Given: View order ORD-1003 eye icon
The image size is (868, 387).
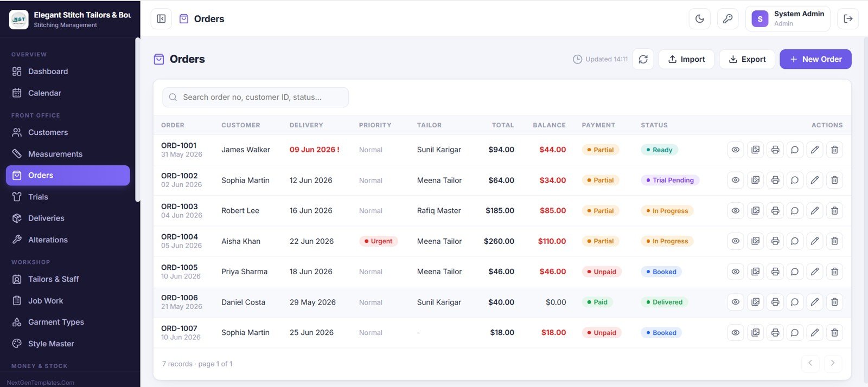Looking at the screenshot, I should 736,210.
